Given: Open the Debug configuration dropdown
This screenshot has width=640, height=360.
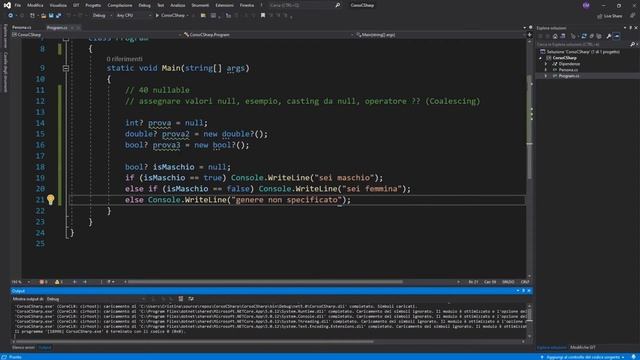Looking at the screenshot, I should (x=102, y=16).
